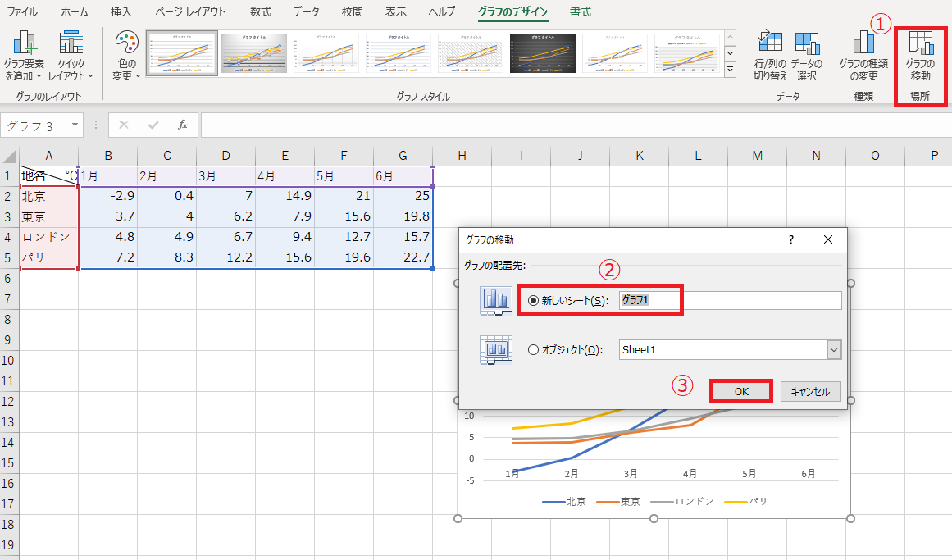The height and width of the screenshot is (560, 952).
Task: Expand the chart styles gallery more button
Action: point(731,69)
